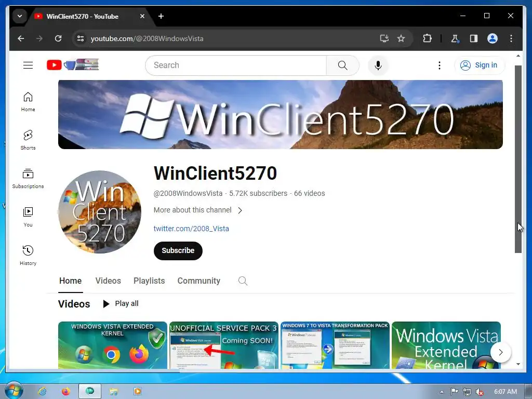This screenshot has width=532, height=399.
Task: Open the Windows Start orb
Action: 13,391
